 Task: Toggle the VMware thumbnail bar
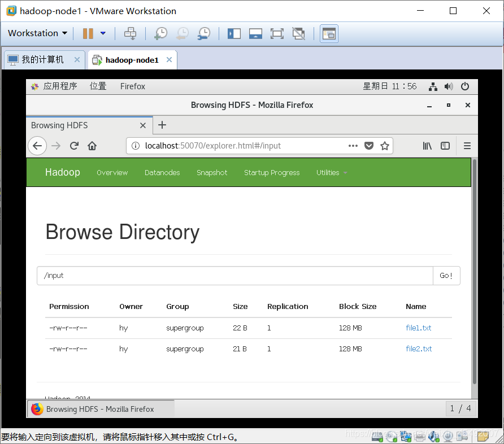[x=255, y=33]
